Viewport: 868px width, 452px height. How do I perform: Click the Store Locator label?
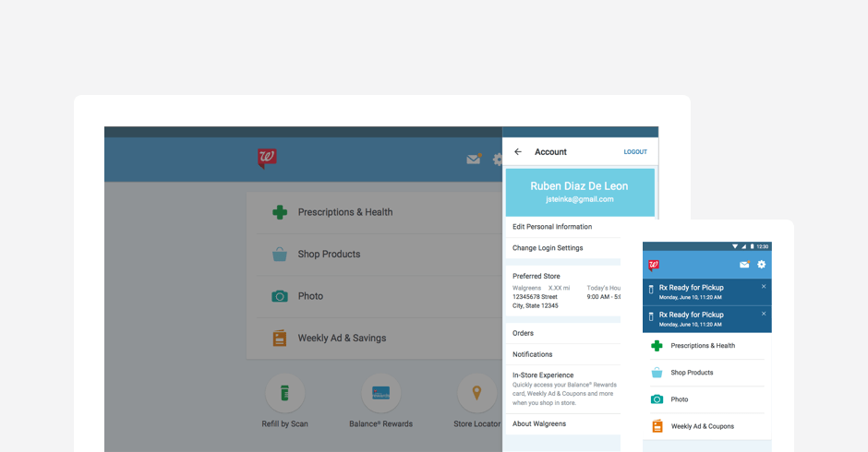click(476, 423)
